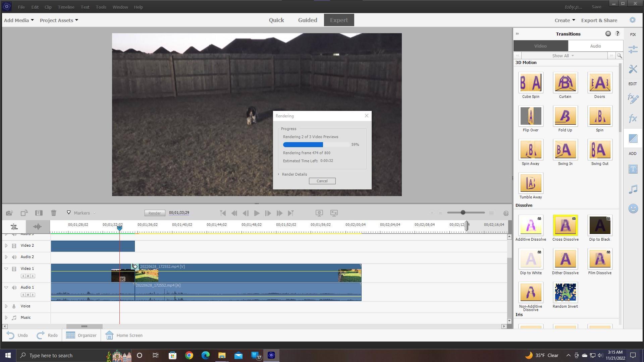644x362 pixels.
Task: Cancel the rendering process
Action: tap(322, 181)
